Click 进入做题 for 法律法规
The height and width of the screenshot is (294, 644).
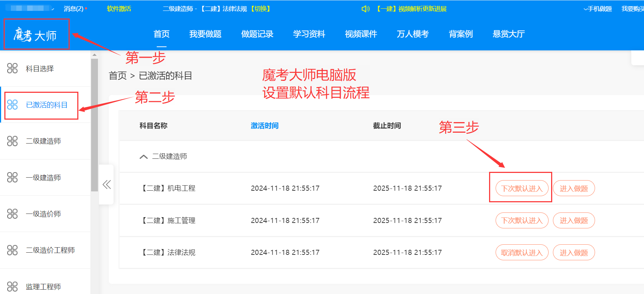coord(574,253)
